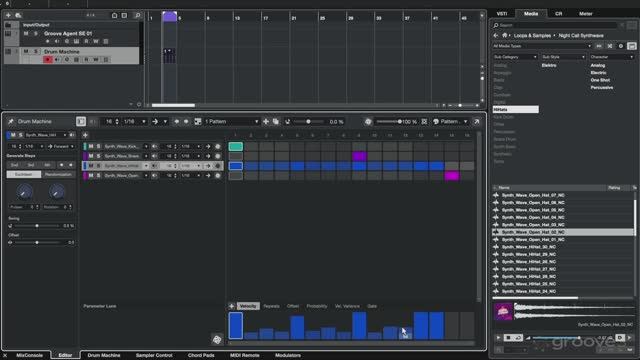Open editor in separate window arrow icon

pos(476,122)
